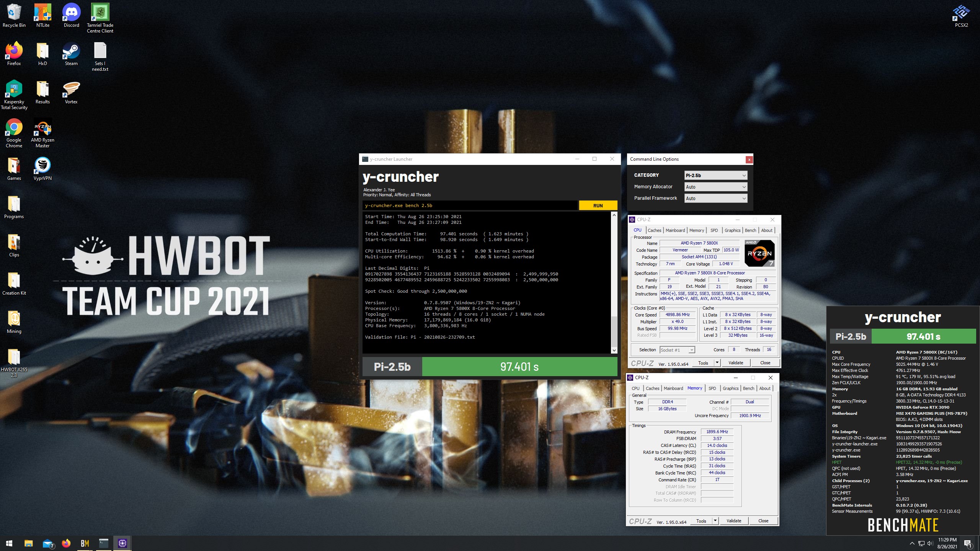Open Firefox from the taskbar
Screen dimensions: 980x551
click(x=66, y=543)
